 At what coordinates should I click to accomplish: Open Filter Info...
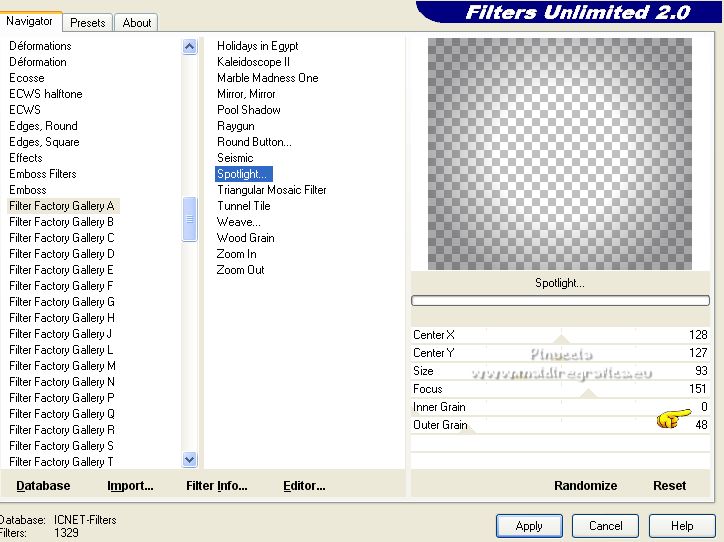pyautogui.click(x=217, y=486)
